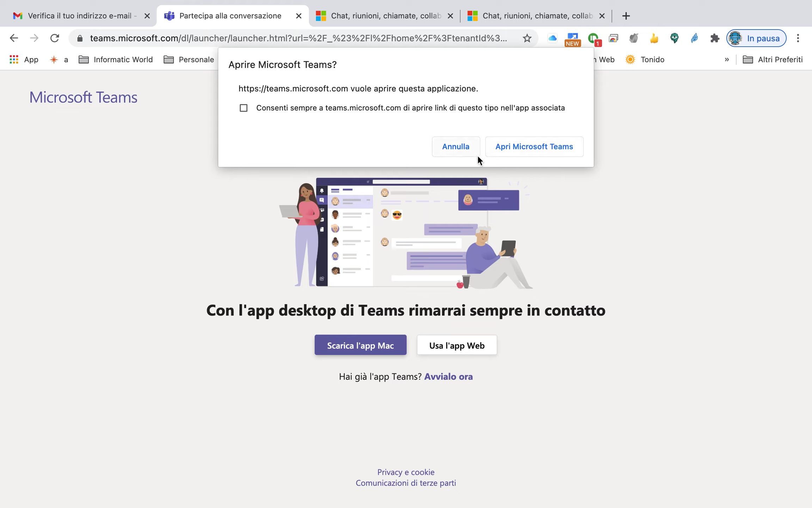812x508 pixels.
Task: Open the gray apple extension icon
Action: (634, 38)
